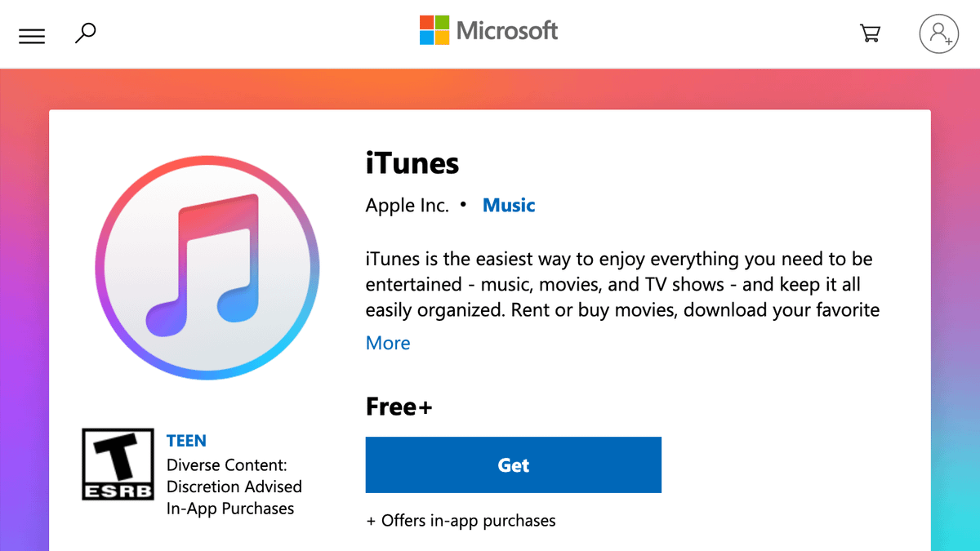Click the Apple Inc. publisher name
Image resolution: width=980 pixels, height=551 pixels.
point(407,206)
